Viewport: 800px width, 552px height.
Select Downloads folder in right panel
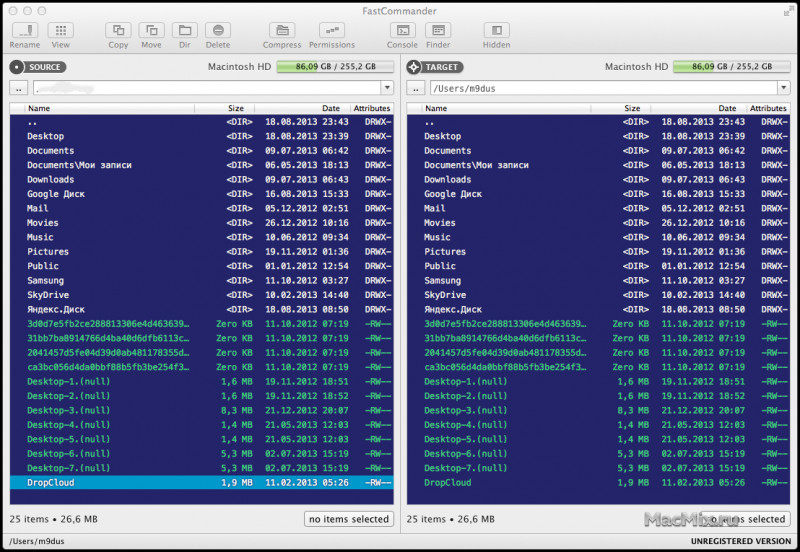tap(598, 180)
